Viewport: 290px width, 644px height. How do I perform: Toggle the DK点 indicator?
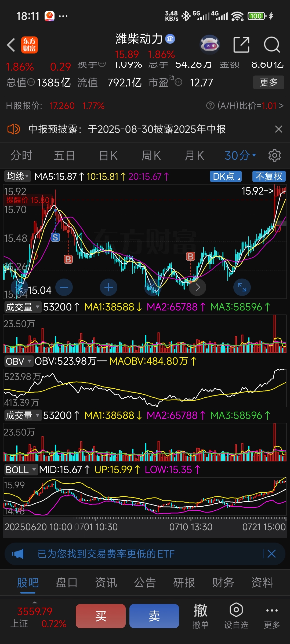226,176
